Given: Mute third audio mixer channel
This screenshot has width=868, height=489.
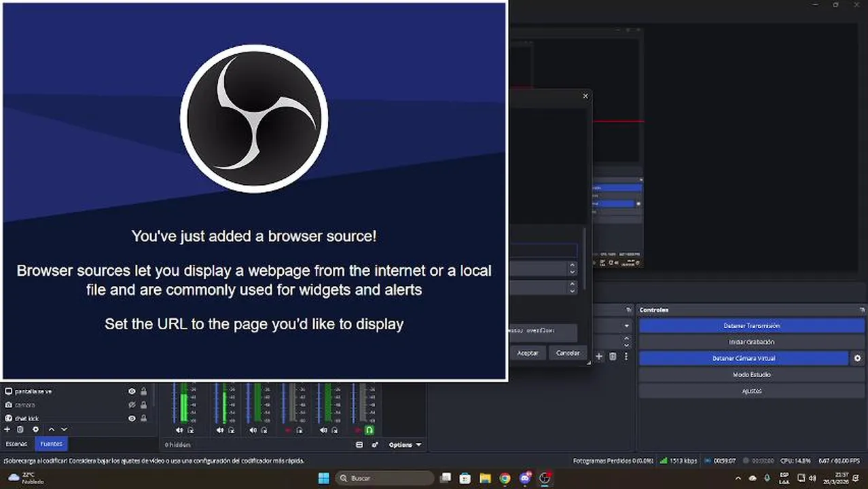Looking at the screenshot, I should [253, 431].
